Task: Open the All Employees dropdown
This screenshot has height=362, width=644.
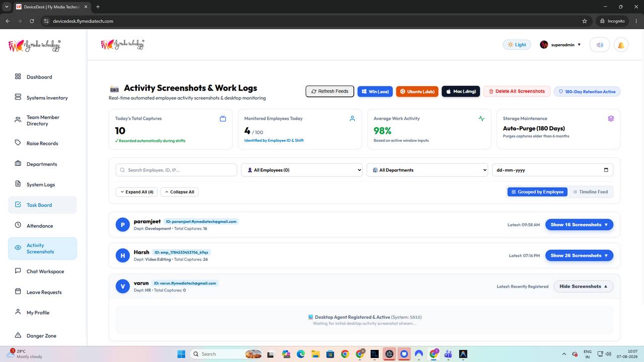Action: [302, 170]
